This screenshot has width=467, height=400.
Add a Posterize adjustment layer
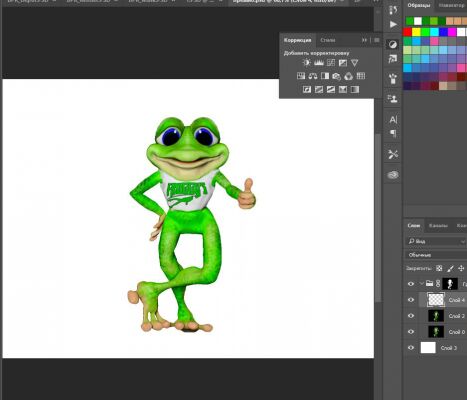319,89
